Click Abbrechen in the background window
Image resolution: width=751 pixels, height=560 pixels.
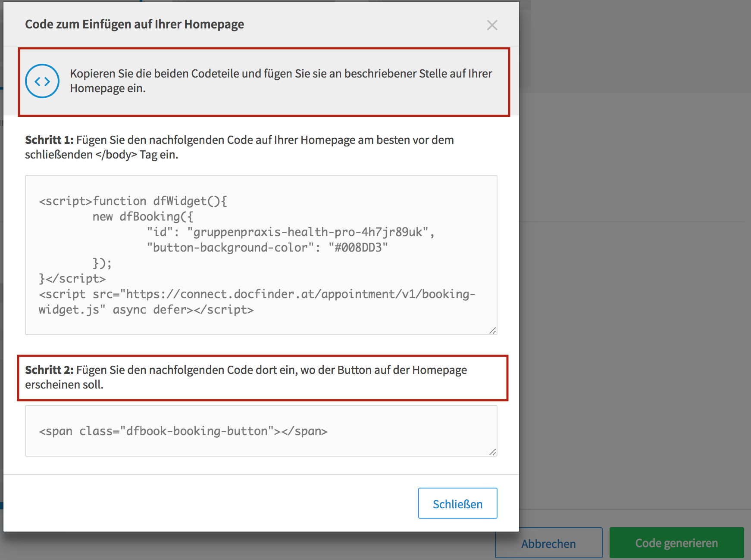pyautogui.click(x=548, y=544)
